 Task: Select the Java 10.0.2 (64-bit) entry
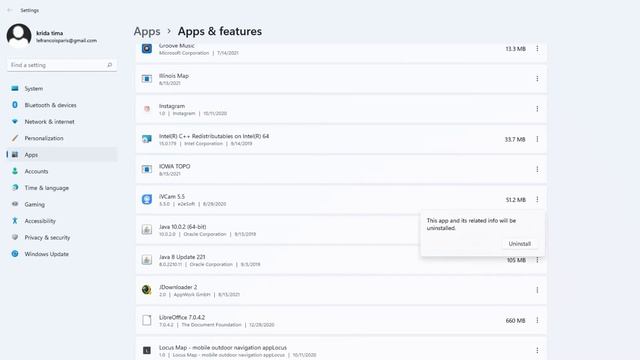pos(182,227)
